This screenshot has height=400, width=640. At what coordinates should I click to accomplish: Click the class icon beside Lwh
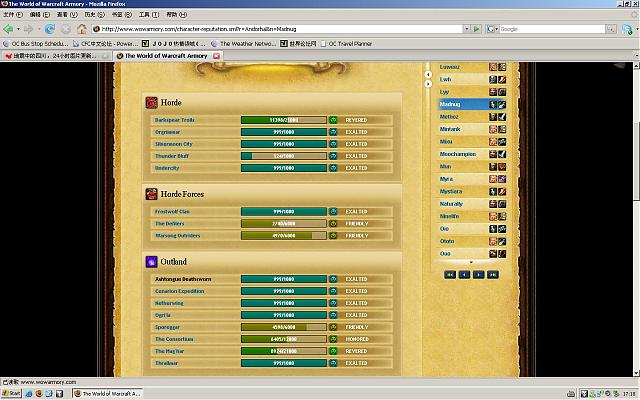pyautogui.click(x=502, y=80)
